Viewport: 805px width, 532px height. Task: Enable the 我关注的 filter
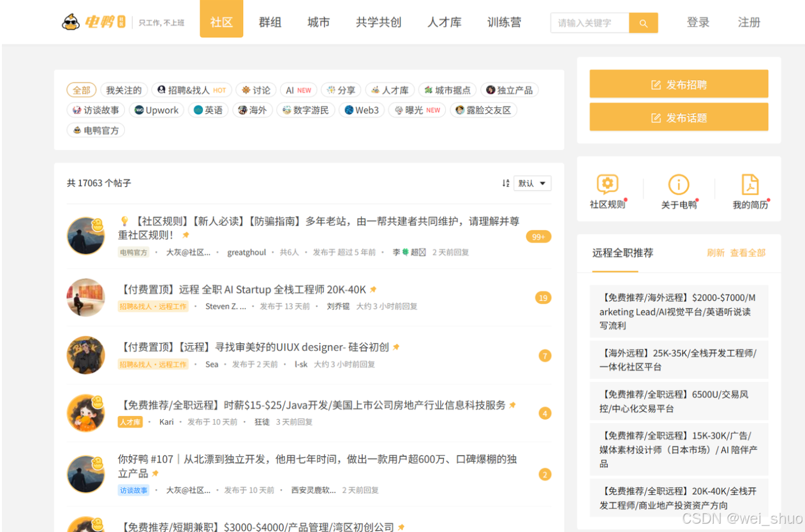[124, 90]
